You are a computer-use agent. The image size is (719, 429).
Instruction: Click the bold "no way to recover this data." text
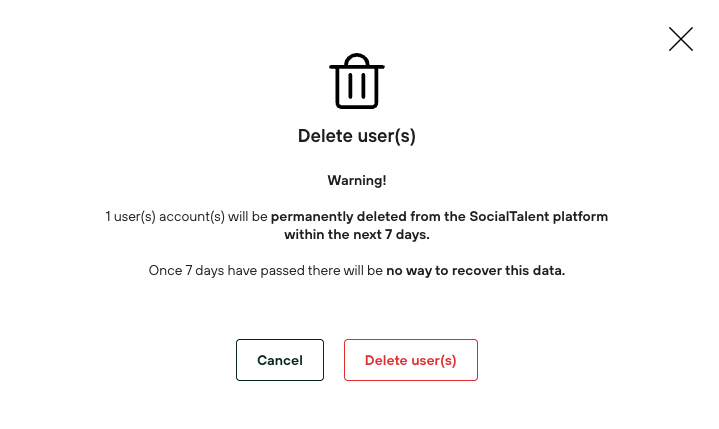pyautogui.click(x=476, y=270)
